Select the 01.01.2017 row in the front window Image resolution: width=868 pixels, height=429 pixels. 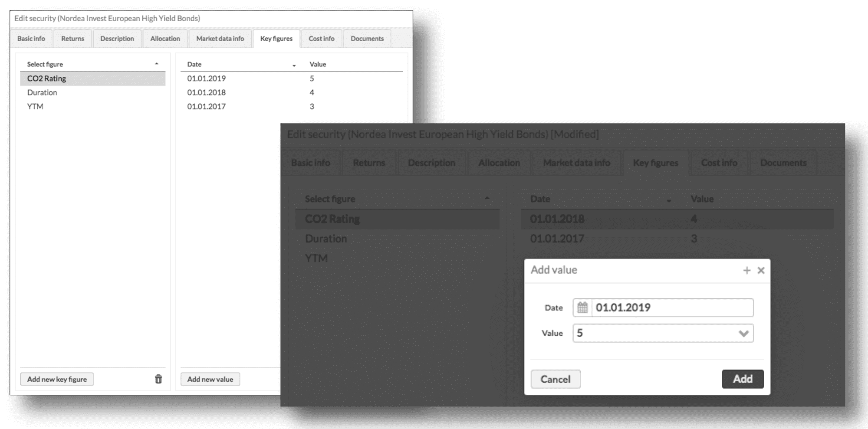(x=292, y=106)
